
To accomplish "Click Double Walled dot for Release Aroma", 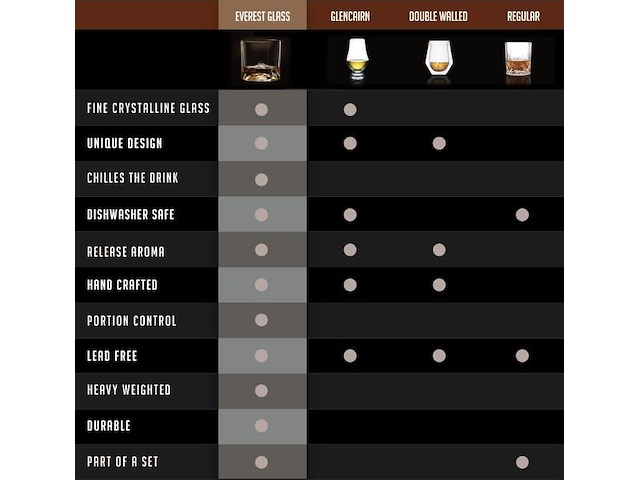I will click(x=439, y=250).
